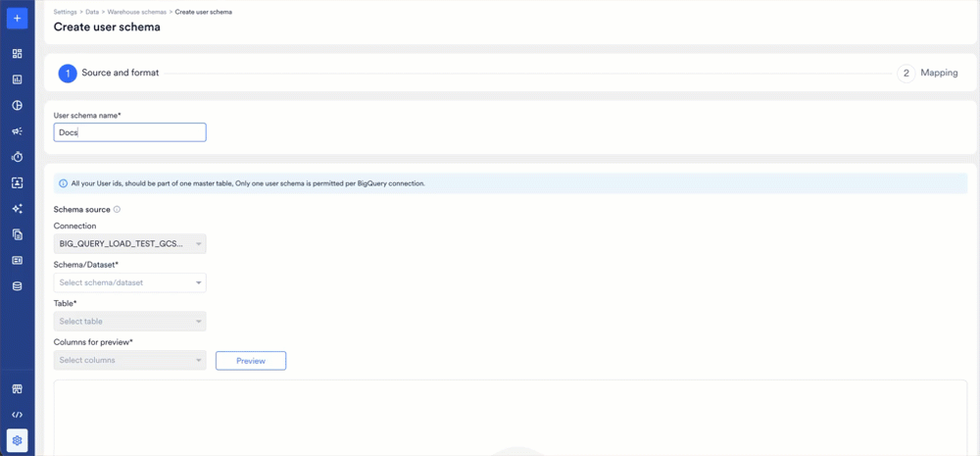Image resolution: width=980 pixels, height=456 pixels.
Task: Open the user profile card icon in sidebar
Action: pyautogui.click(x=17, y=182)
